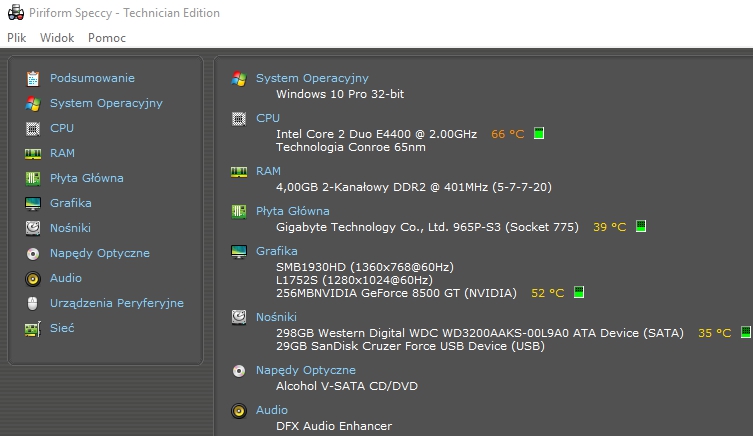Click the Gigabyte Technology 965P-S3 line
The image size is (753, 436).
(427, 227)
